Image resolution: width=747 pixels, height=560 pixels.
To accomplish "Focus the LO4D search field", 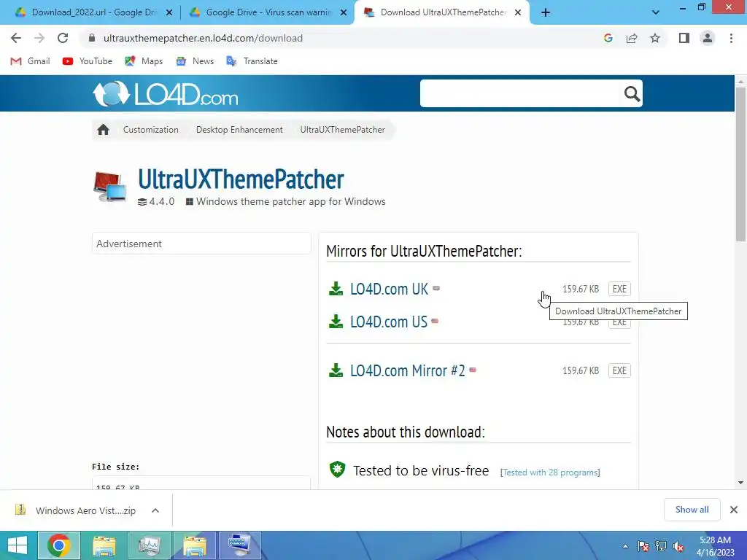I will 520,93.
